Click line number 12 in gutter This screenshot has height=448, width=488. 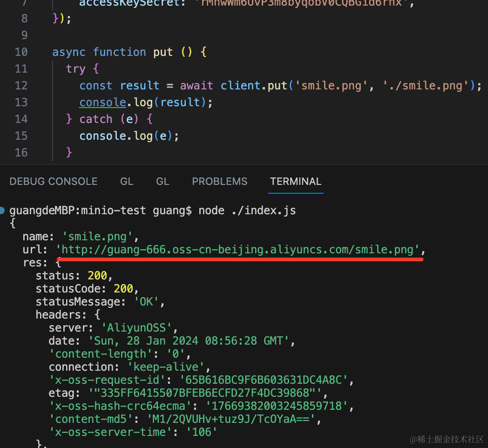click(x=21, y=86)
